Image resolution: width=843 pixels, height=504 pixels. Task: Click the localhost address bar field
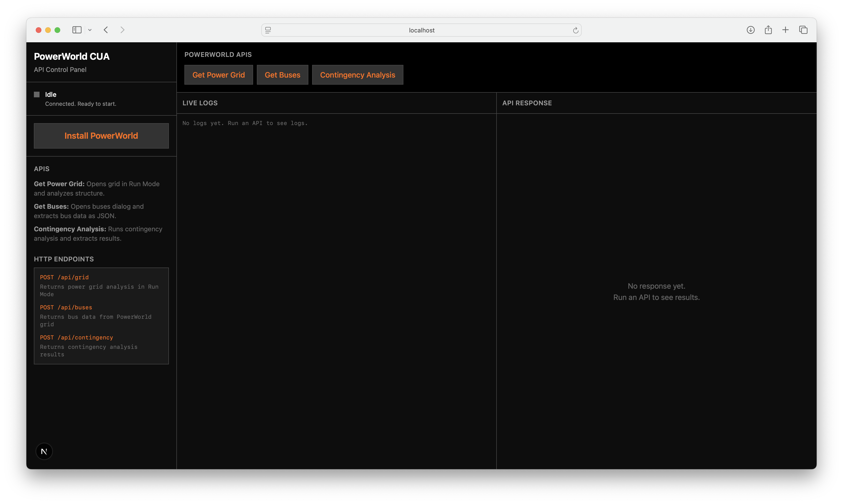pyautogui.click(x=421, y=30)
